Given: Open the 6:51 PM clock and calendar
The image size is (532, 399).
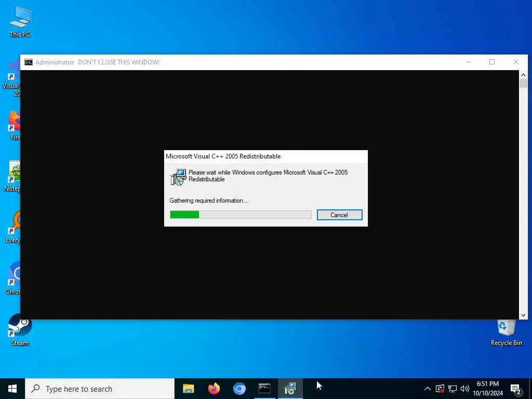Looking at the screenshot, I should [488, 389].
